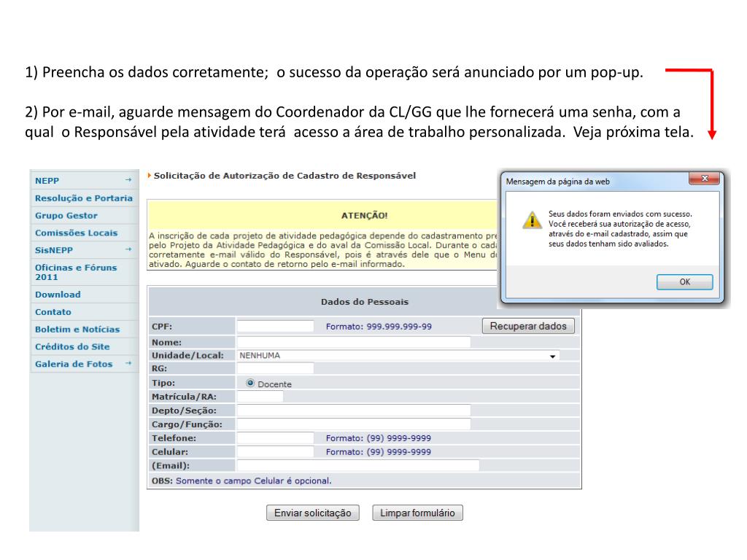Image resolution: width=747 pixels, height=560 pixels.
Task: Open the NEPP sidebar menu item
Action: [47, 181]
